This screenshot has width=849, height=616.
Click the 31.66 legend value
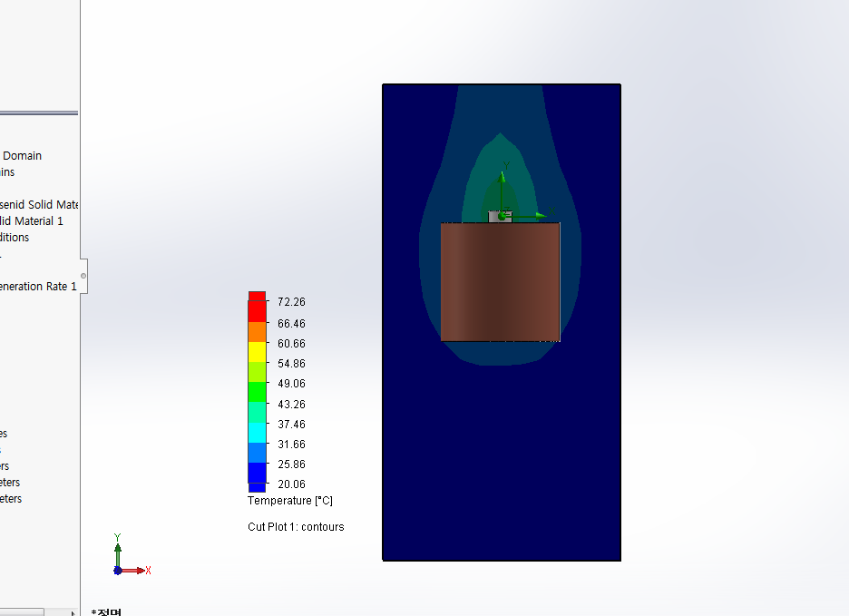(291, 445)
